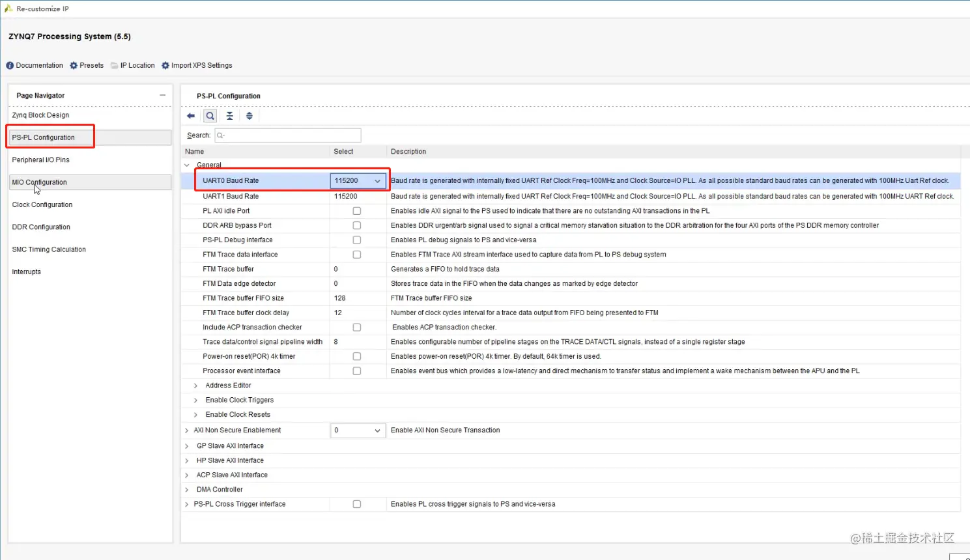The height and width of the screenshot is (560, 970).
Task: Tick the FTM Trace data interface checkbox
Action: pyautogui.click(x=357, y=255)
